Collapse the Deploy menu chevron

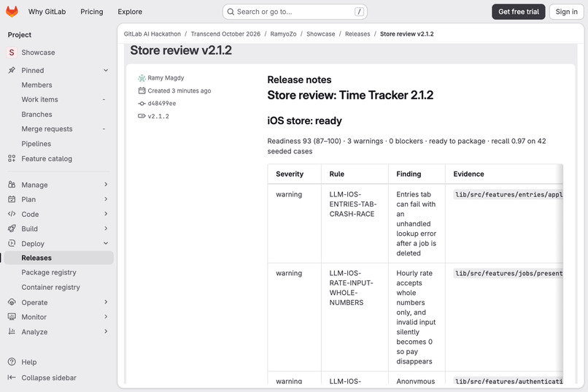point(106,244)
